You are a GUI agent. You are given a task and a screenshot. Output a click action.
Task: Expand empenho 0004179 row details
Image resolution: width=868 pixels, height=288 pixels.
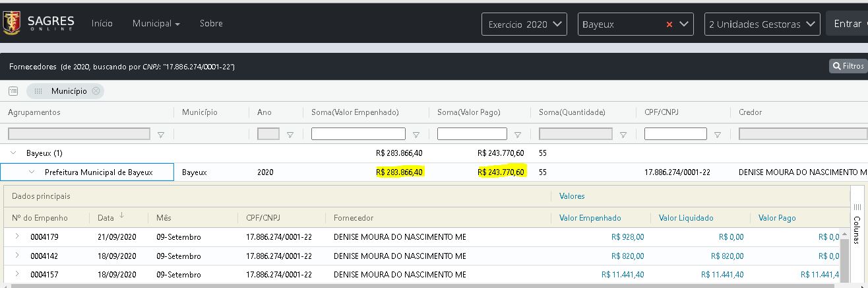click(17, 236)
